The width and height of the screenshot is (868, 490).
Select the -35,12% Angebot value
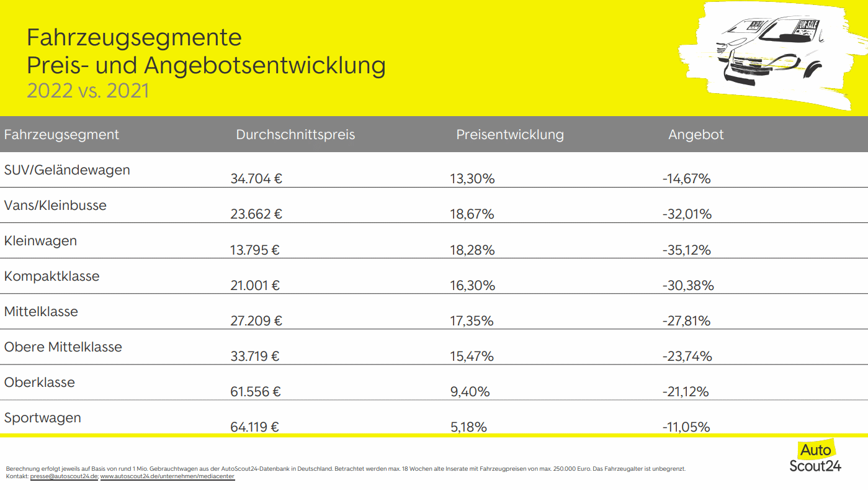click(x=686, y=250)
